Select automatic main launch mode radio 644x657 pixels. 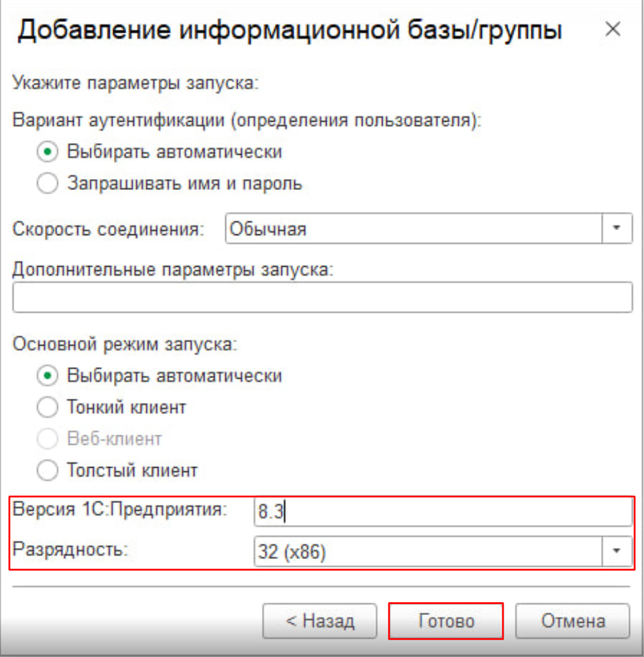[48, 376]
